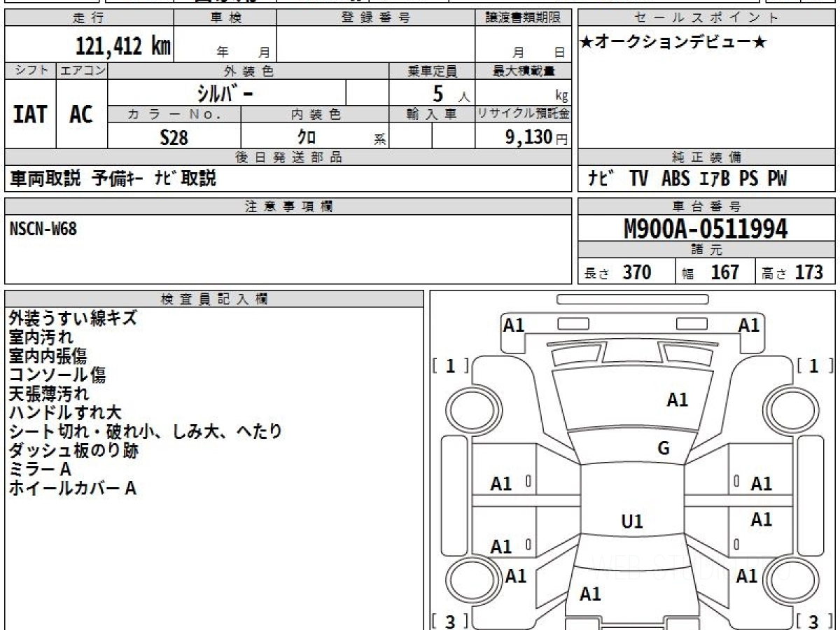Click the カラーNo. header
The height and width of the screenshot is (630, 840).
(174, 114)
